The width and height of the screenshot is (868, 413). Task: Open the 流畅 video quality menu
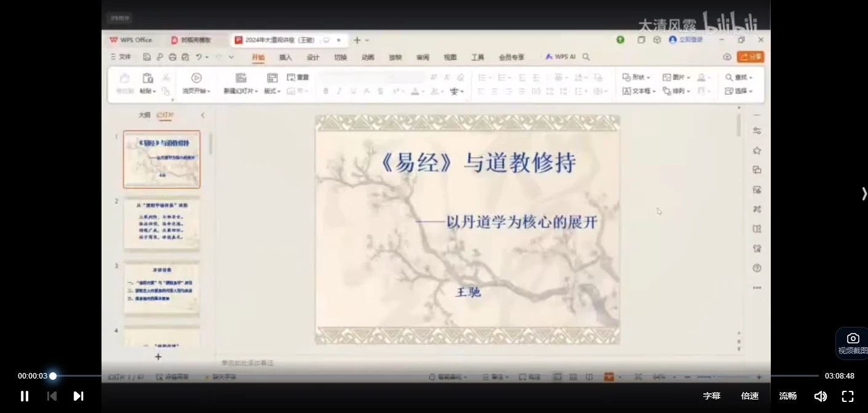(x=787, y=396)
